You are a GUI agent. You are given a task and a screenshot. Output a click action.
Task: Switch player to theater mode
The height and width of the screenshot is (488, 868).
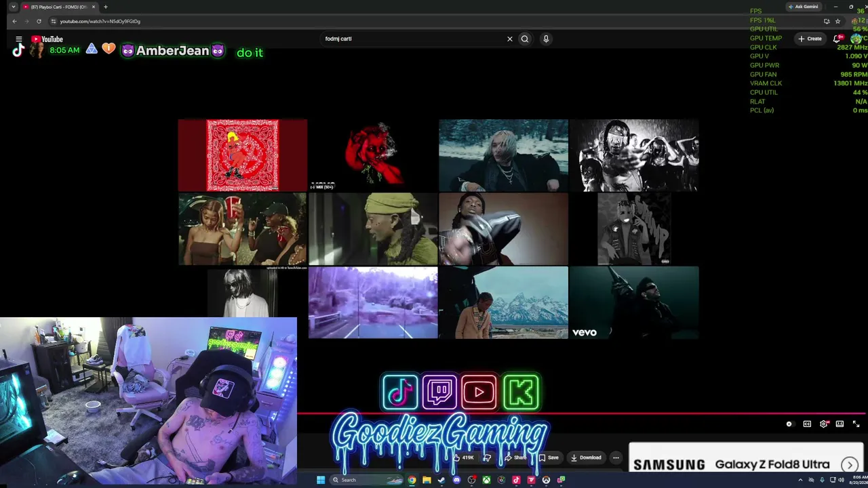840,424
